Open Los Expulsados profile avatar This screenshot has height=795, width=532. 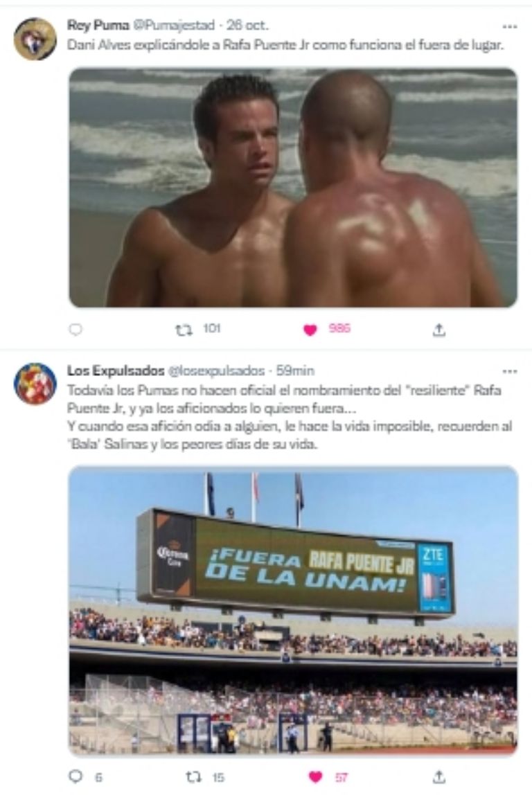coord(35,384)
